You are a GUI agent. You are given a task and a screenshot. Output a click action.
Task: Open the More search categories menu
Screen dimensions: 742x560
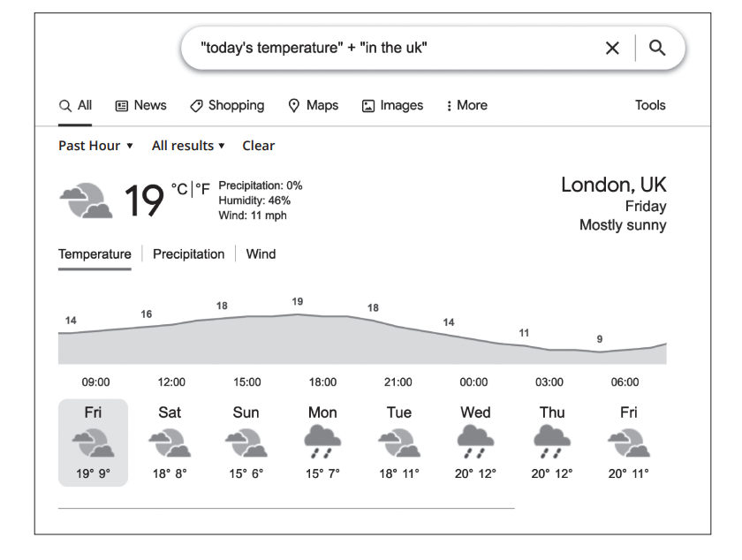pos(466,105)
